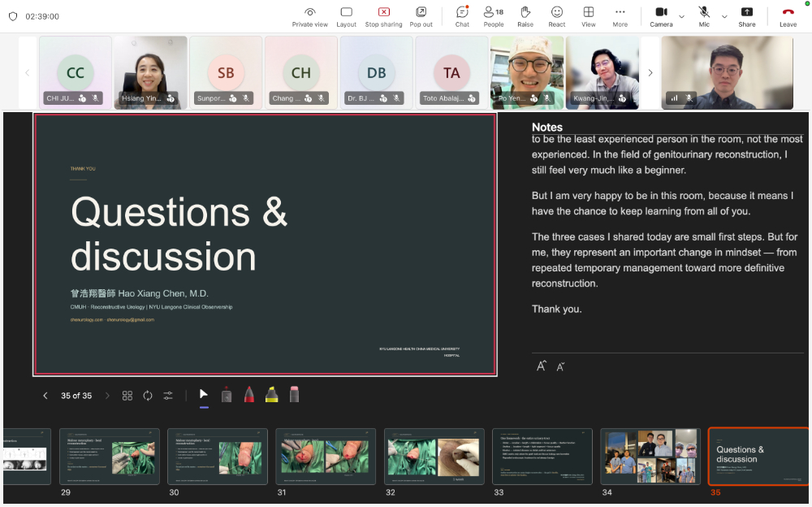Open the React emoji menu
This screenshot has width=812, height=507.
tap(557, 16)
